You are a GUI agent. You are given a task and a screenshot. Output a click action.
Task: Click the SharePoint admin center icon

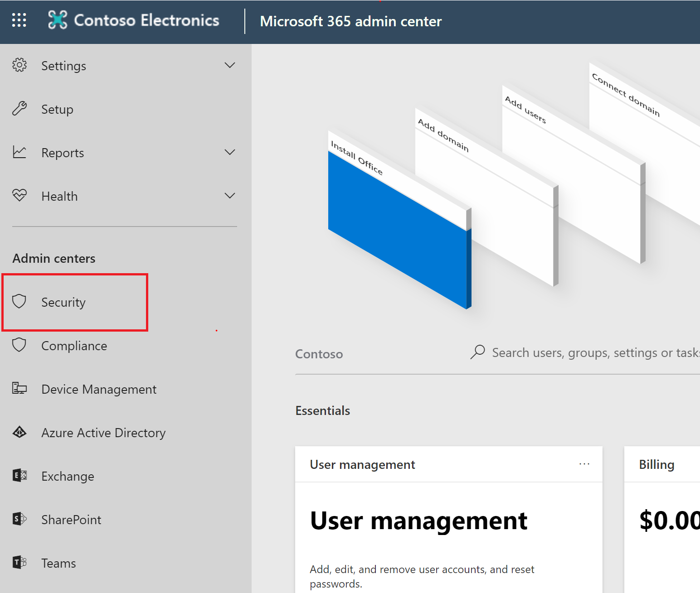pyautogui.click(x=19, y=519)
